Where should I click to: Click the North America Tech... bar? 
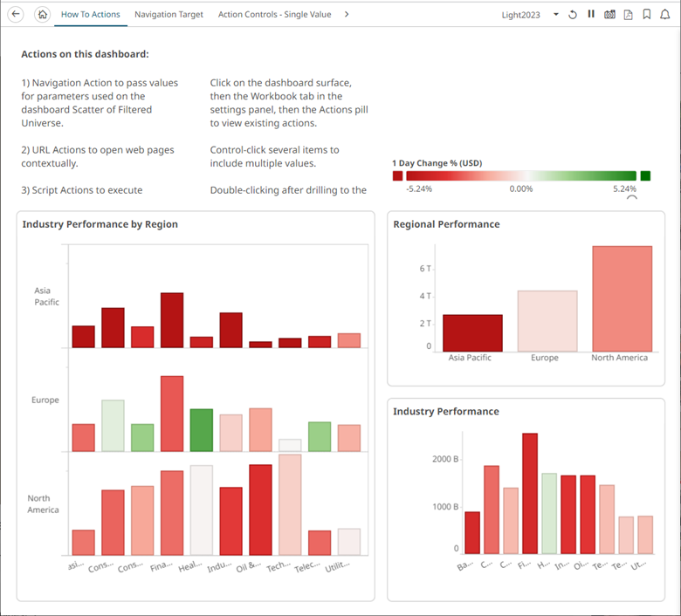pos(290,505)
